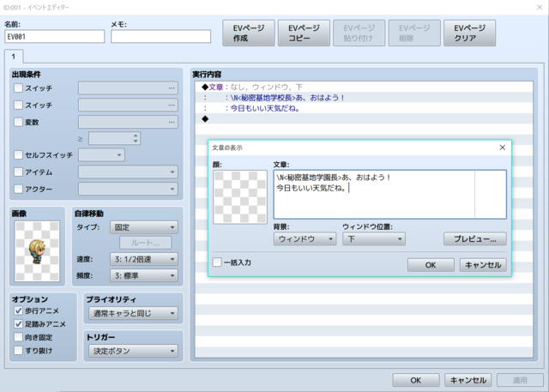Enable the first スイッチ condition checkbox
The height and width of the screenshot is (392, 549).
[18, 87]
